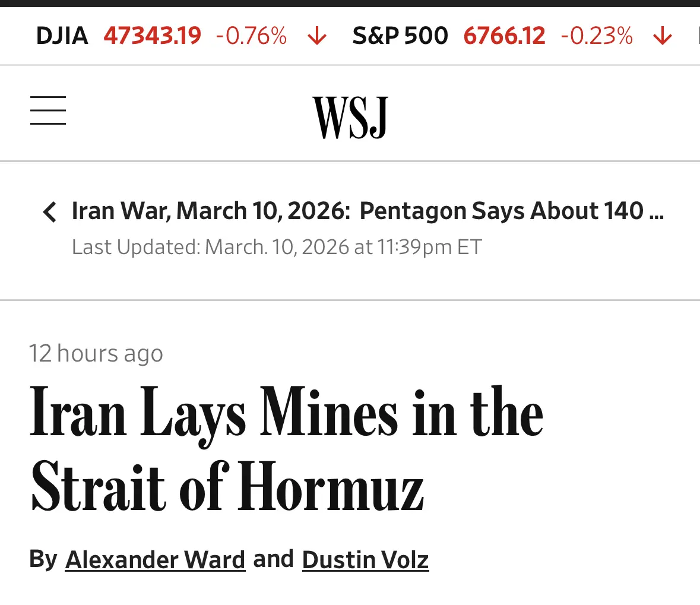
Task: Open the hamburger navigation menu
Action: point(48,110)
